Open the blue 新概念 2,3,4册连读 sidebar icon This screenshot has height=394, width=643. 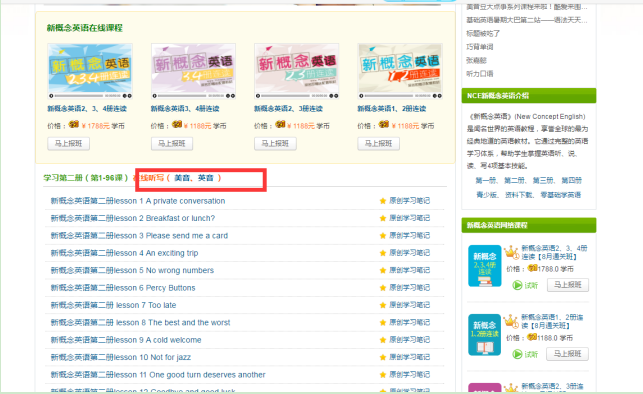click(x=485, y=266)
